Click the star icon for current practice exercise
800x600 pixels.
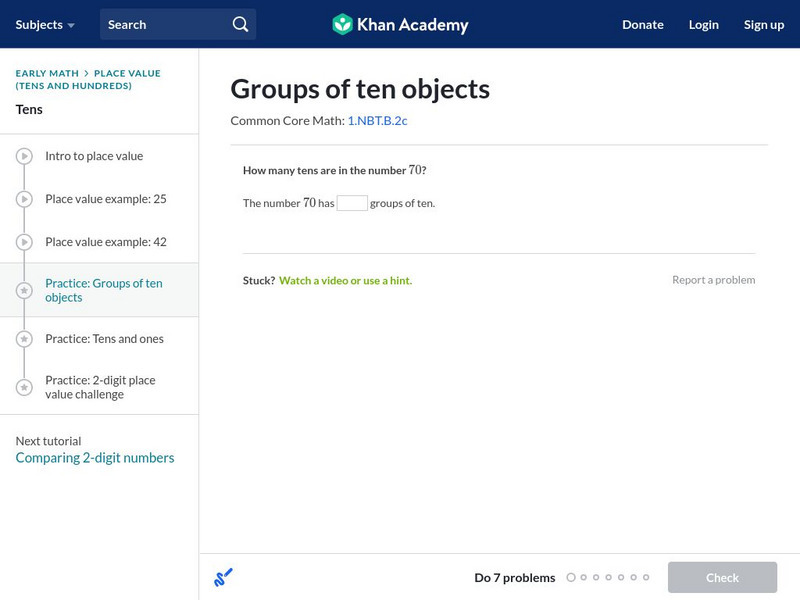click(22, 290)
